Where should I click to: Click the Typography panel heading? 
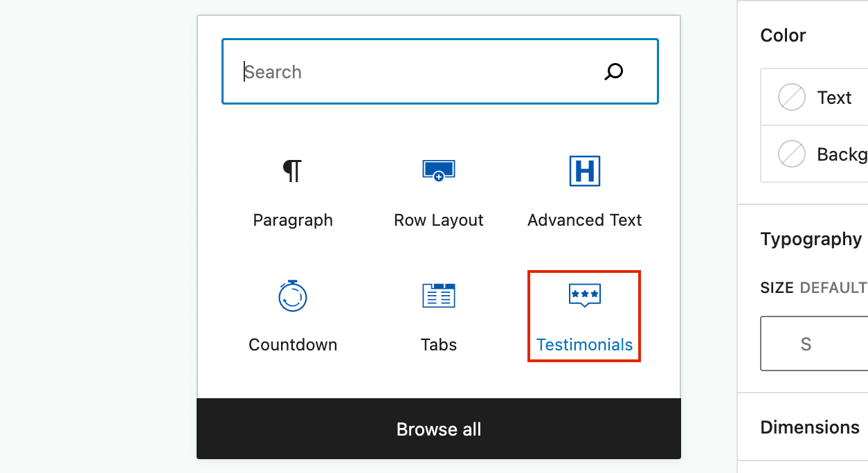pyautogui.click(x=811, y=239)
